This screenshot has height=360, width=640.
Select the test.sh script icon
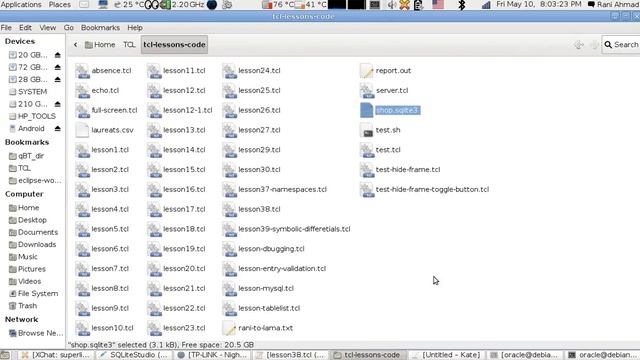pyautogui.click(x=367, y=130)
